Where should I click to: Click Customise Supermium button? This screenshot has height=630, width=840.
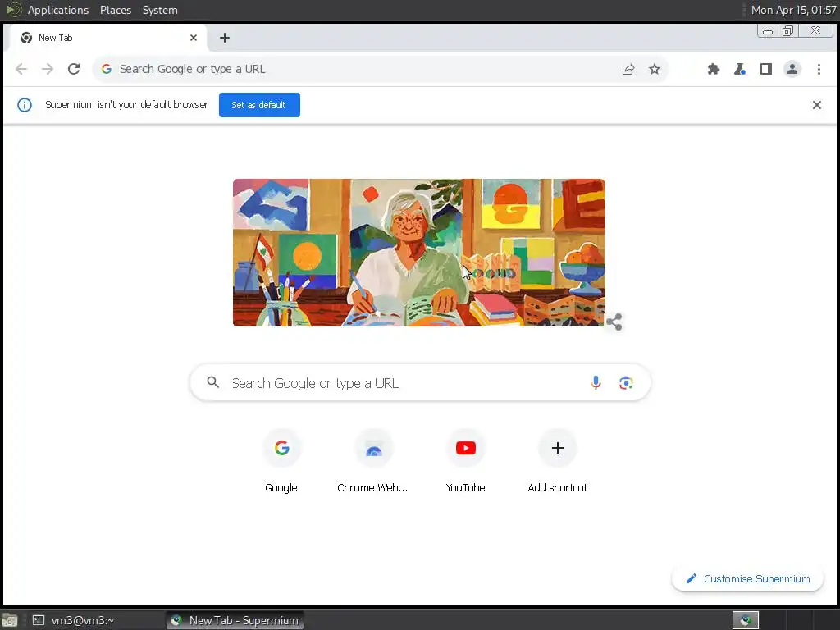(x=747, y=578)
